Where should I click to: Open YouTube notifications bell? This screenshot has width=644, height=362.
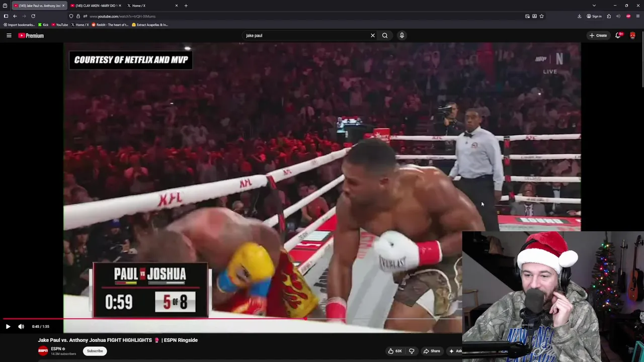pyautogui.click(x=618, y=35)
